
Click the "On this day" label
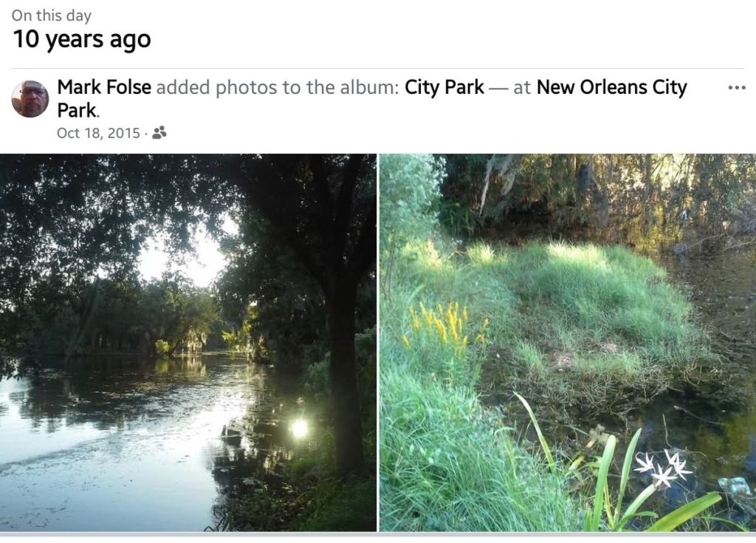point(51,16)
